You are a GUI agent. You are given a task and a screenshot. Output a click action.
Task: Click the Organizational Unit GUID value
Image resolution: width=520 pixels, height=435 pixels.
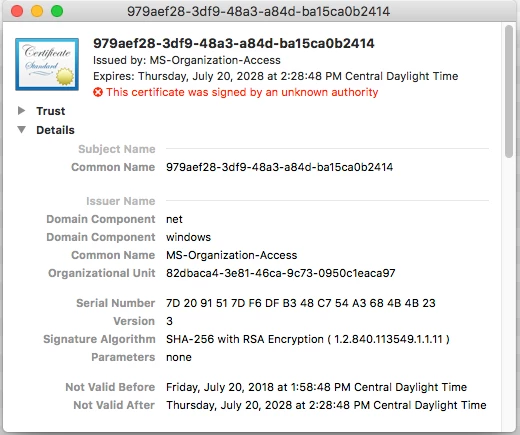pyautogui.click(x=281, y=273)
